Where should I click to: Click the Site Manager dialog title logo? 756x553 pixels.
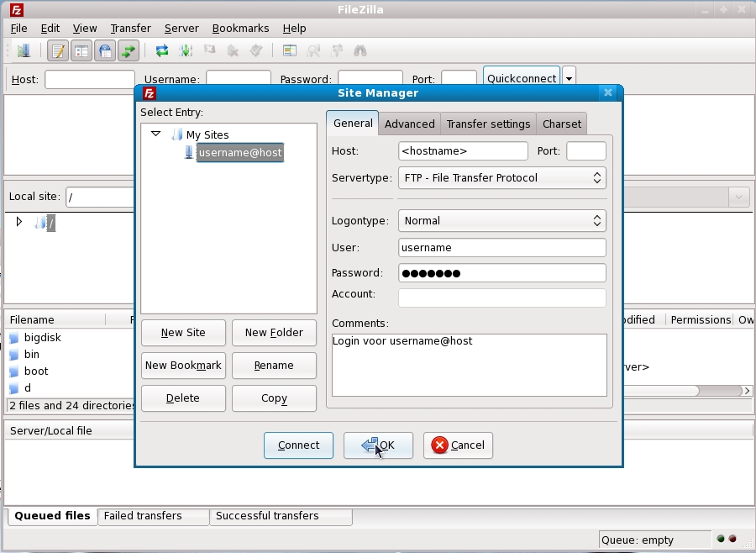point(150,93)
